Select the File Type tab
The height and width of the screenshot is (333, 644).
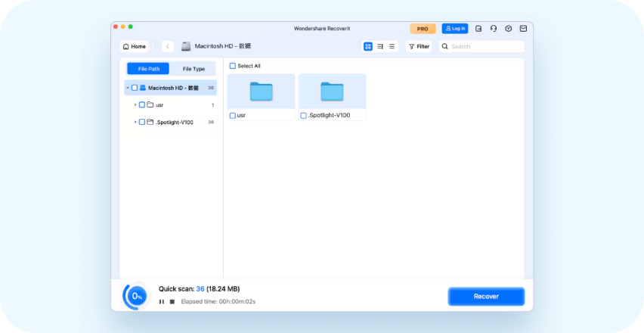[x=194, y=69]
